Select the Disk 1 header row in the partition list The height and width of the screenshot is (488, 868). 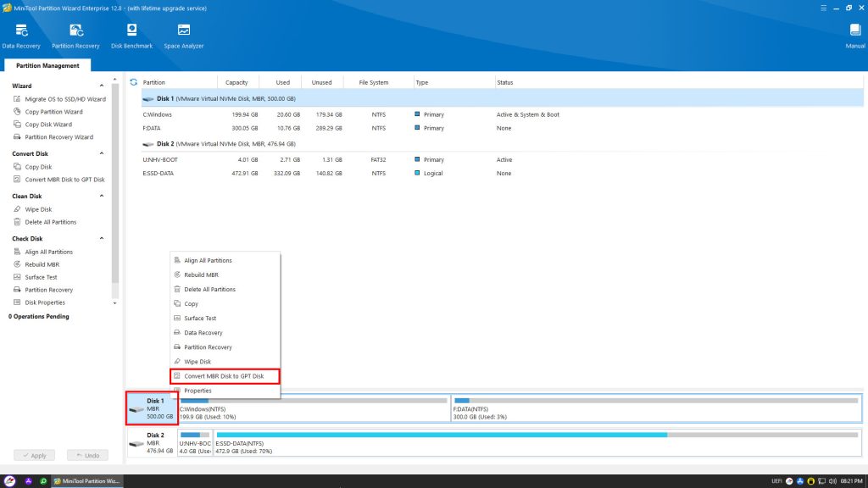point(502,99)
